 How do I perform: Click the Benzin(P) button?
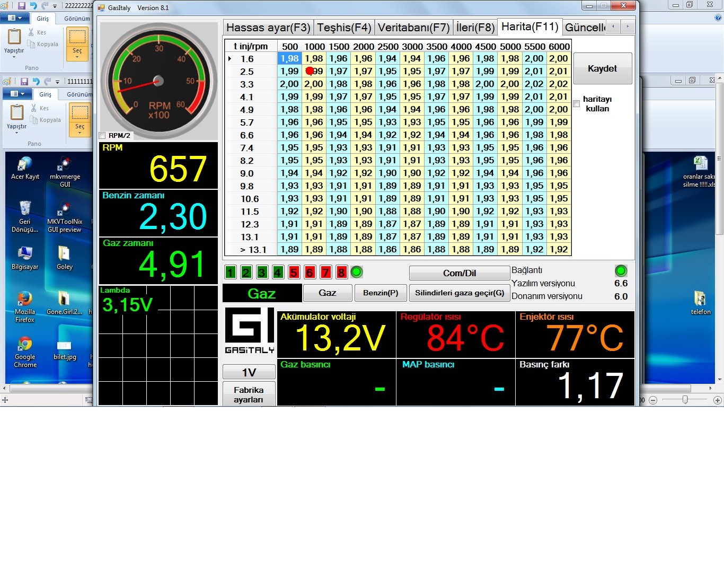tap(381, 293)
